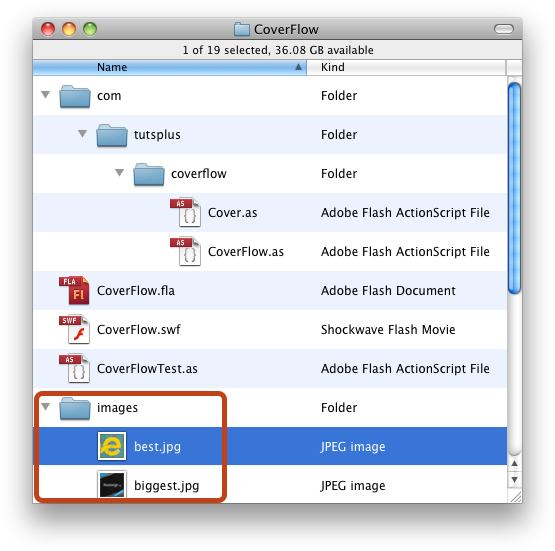Click the window resize grip corner
This screenshot has height=551, width=555.
[515, 496]
